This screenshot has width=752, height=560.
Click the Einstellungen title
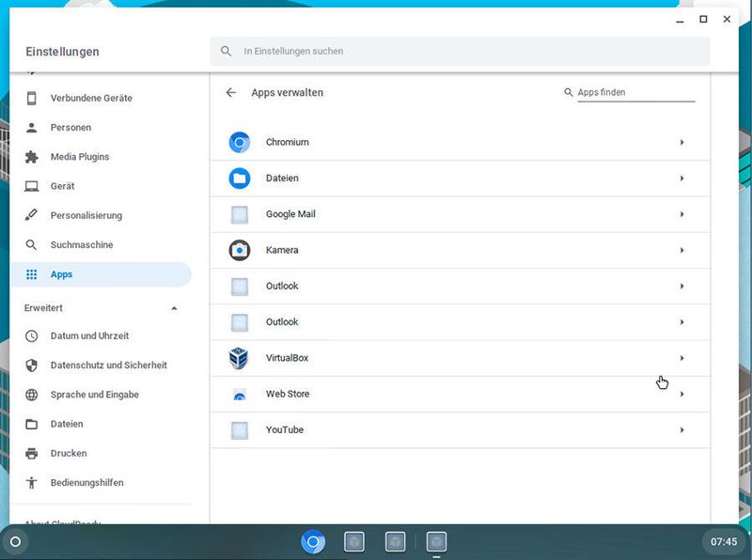(x=62, y=52)
